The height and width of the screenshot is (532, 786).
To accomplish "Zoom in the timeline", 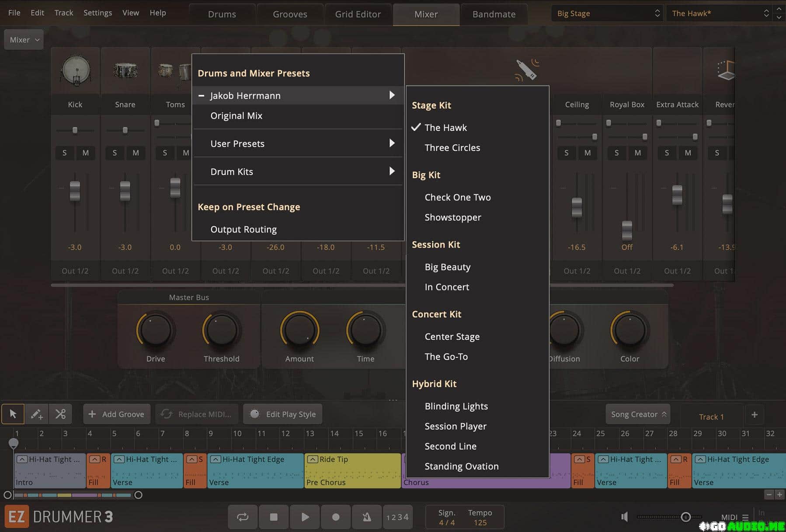I will pyautogui.click(x=780, y=495).
